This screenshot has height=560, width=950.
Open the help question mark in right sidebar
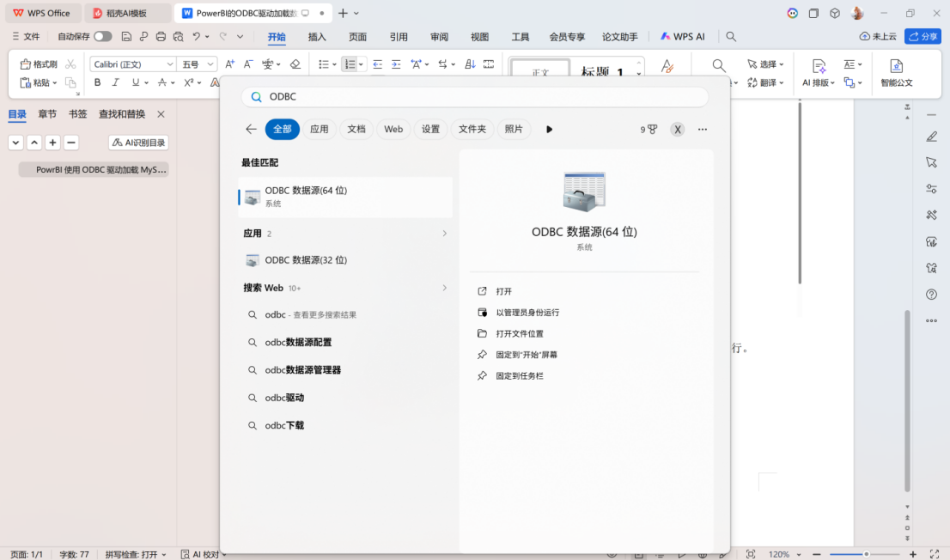point(932,295)
